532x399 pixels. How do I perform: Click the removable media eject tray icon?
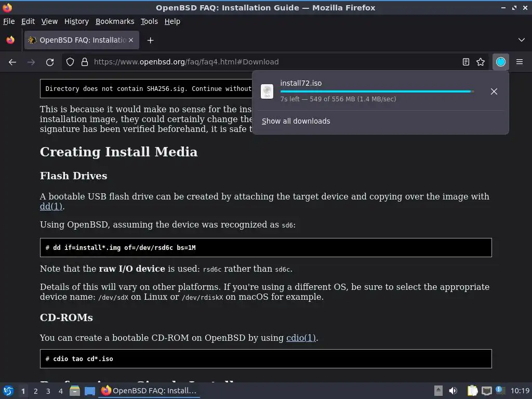[438, 391]
